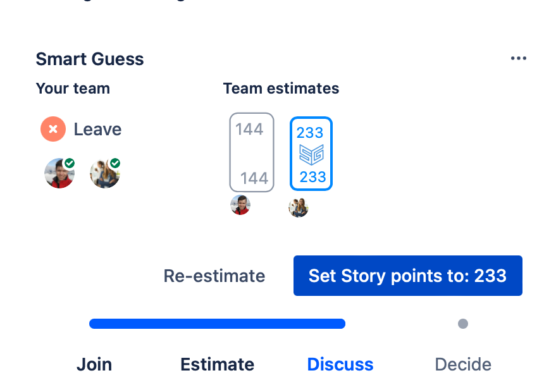Screen dimensions: 544x392
Task: Select the Discuss tab
Action: (340, 364)
